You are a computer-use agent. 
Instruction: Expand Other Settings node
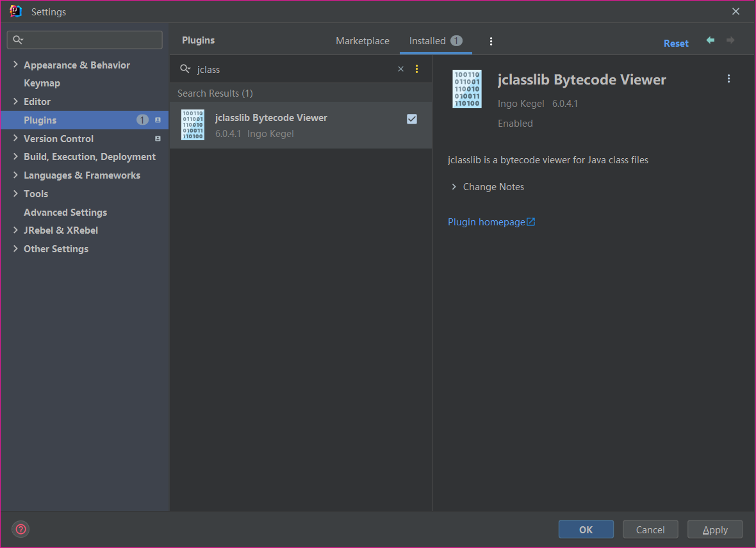pyautogui.click(x=15, y=248)
